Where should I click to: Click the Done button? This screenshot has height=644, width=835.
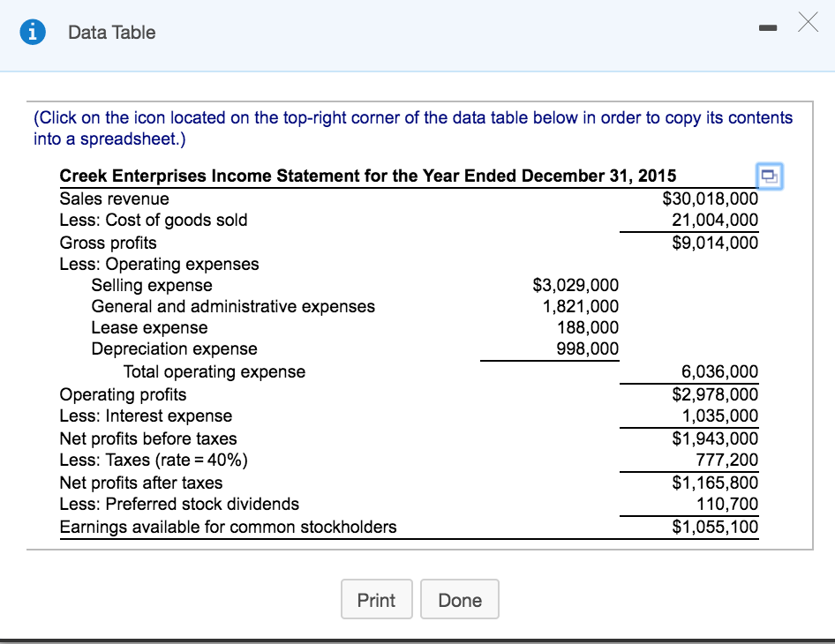click(x=460, y=599)
